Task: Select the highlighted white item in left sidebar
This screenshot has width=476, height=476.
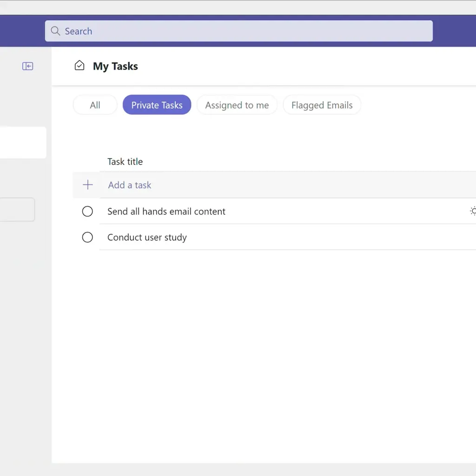Action: [22, 143]
